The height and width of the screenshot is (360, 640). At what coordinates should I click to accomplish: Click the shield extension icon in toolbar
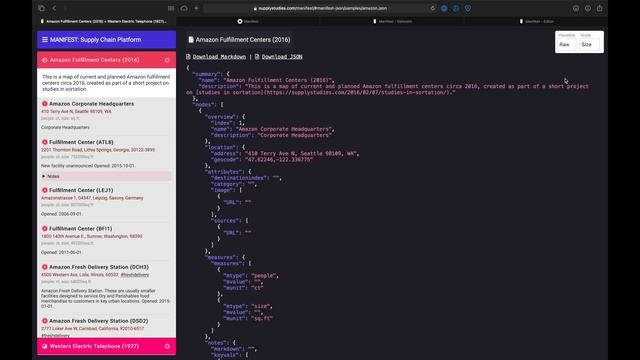click(x=468, y=8)
